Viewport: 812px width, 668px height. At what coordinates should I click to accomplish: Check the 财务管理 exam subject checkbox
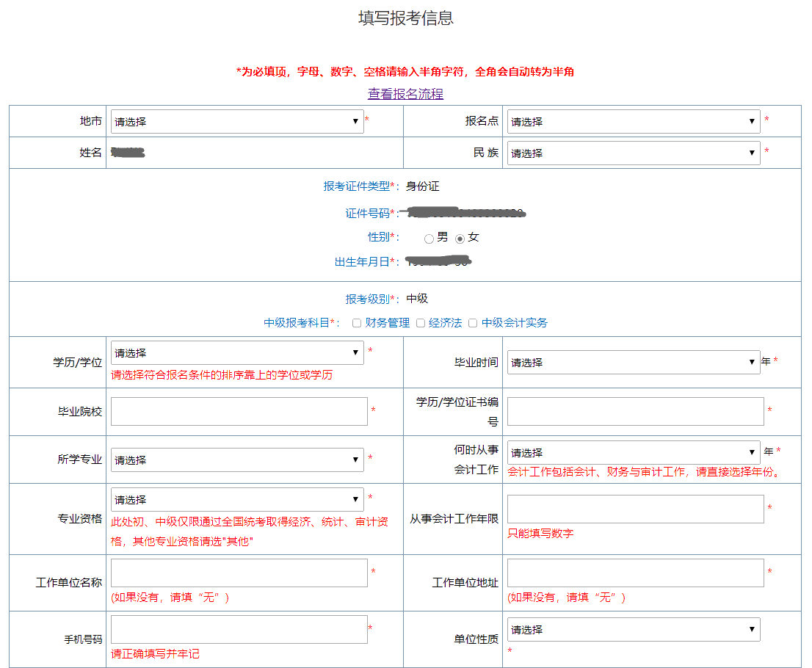tap(357, 322)
